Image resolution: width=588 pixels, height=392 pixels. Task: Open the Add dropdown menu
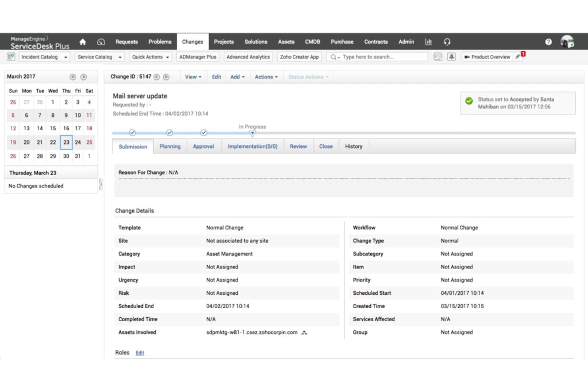(x=238, y=77)
